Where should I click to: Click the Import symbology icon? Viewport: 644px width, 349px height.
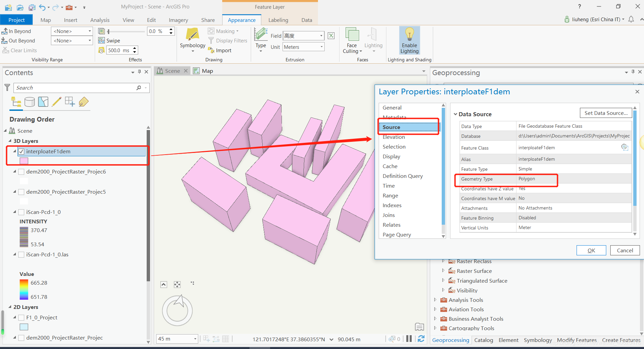[211, 50]
